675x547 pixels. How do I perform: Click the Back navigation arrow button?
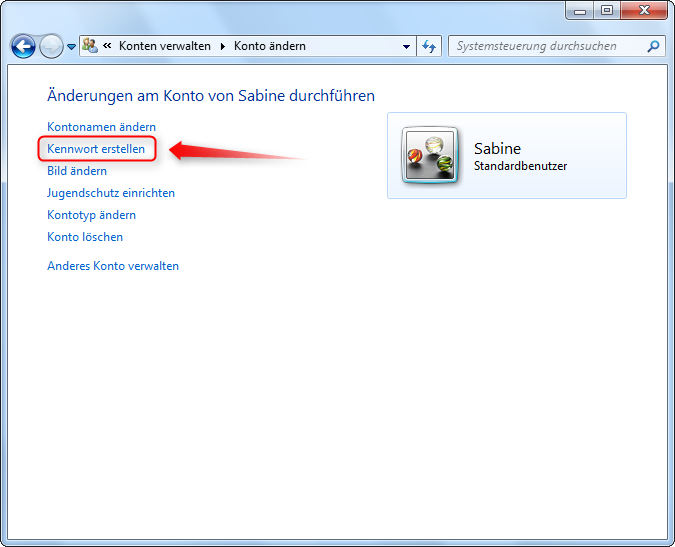click(23, 47)
